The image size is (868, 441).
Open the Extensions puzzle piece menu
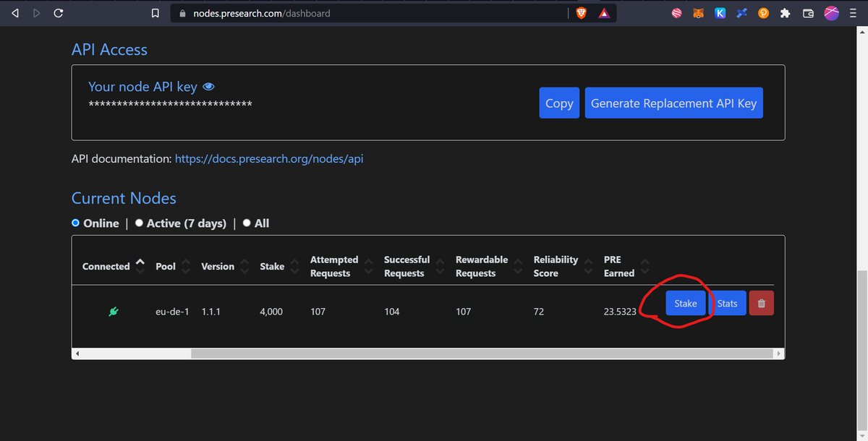785,13
